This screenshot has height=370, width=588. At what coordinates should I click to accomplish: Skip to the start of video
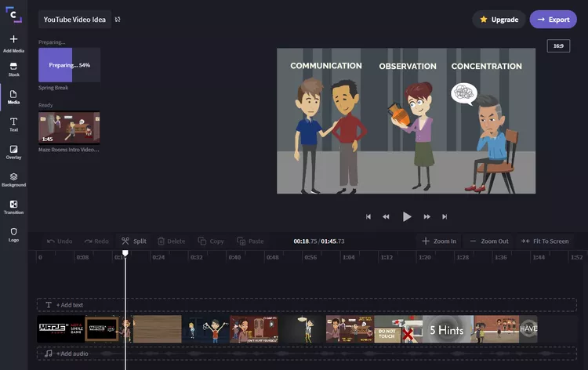[x=368, y=217]
